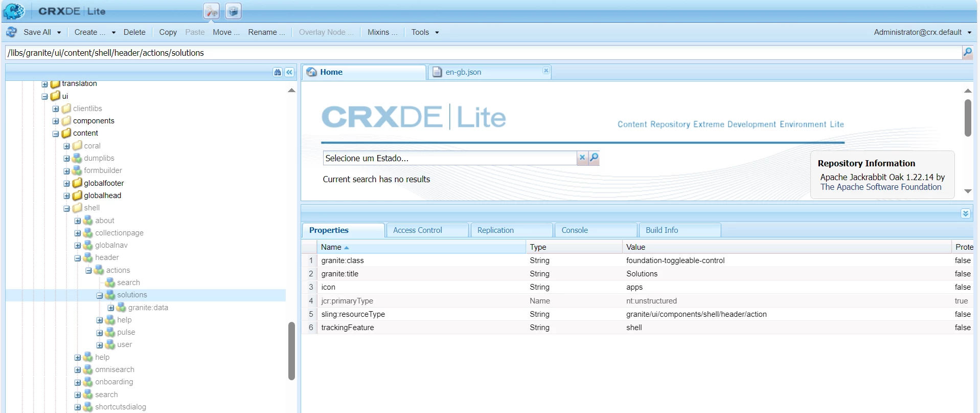Switch to the Access Control tab
The image size is (980, 413).
click(427, 230)
